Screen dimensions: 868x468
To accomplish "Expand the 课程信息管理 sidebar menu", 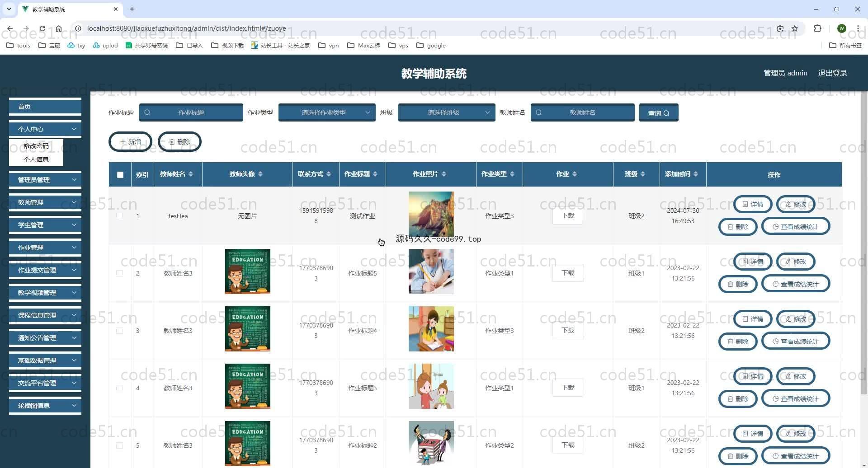I will click(x=45, y=315).
